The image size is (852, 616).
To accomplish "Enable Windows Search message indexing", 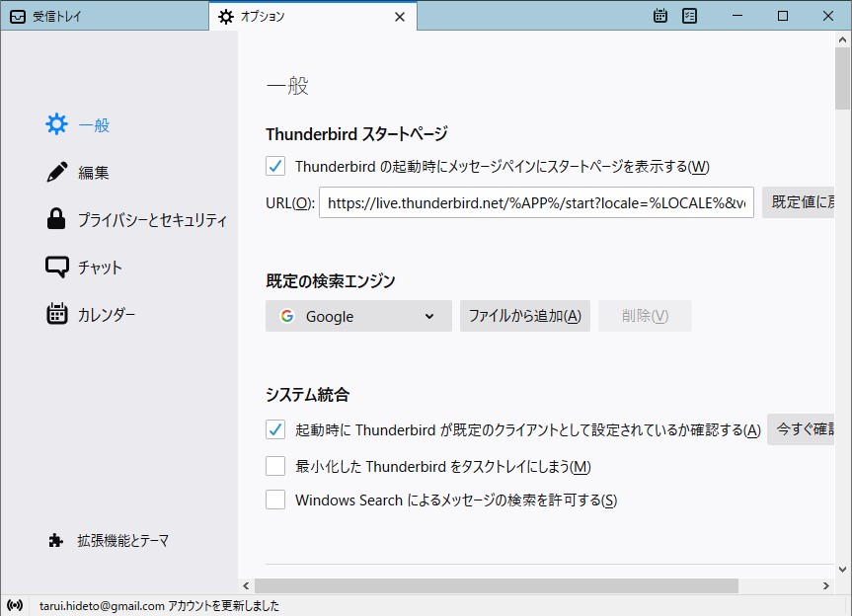I will point(275,500).
